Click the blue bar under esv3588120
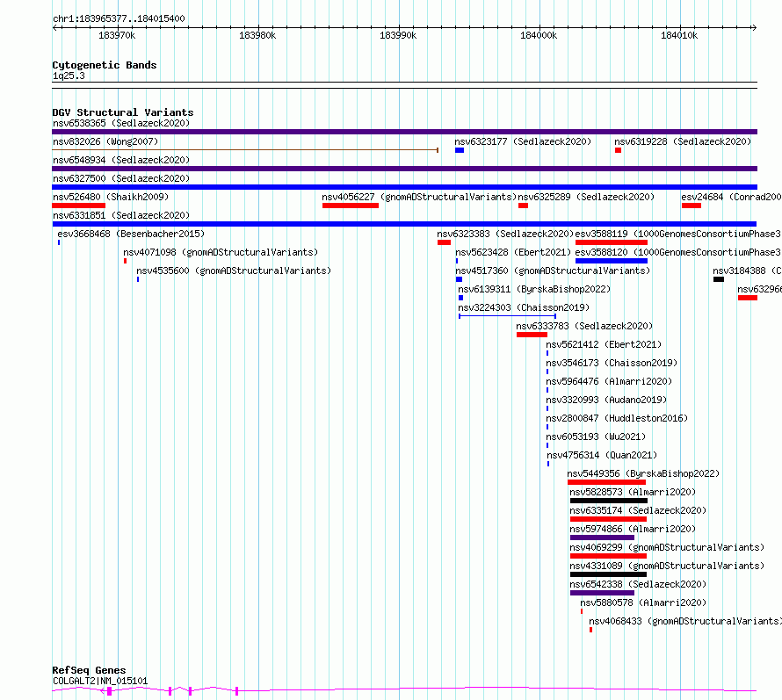This screenshot has width=782, height=700. 612,261
